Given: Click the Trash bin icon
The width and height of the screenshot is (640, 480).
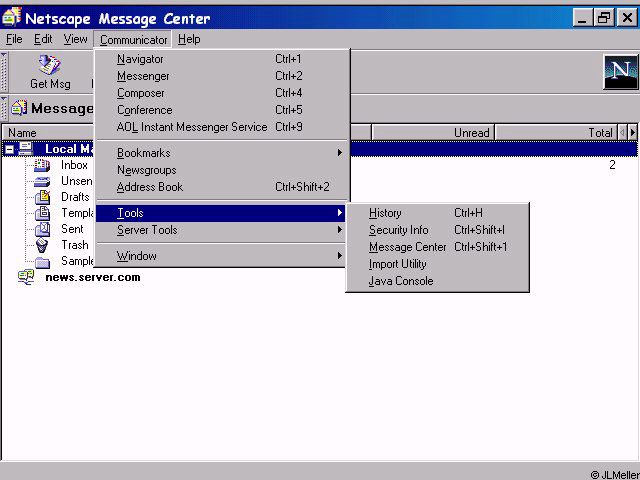Looking at the screenshot, I should [42, 245].
